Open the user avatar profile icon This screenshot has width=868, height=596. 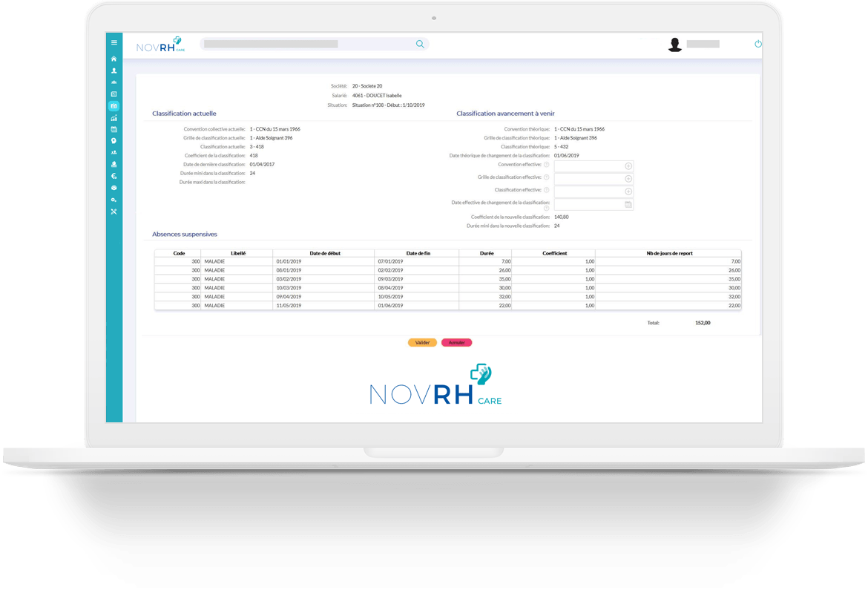coord(675,45)
